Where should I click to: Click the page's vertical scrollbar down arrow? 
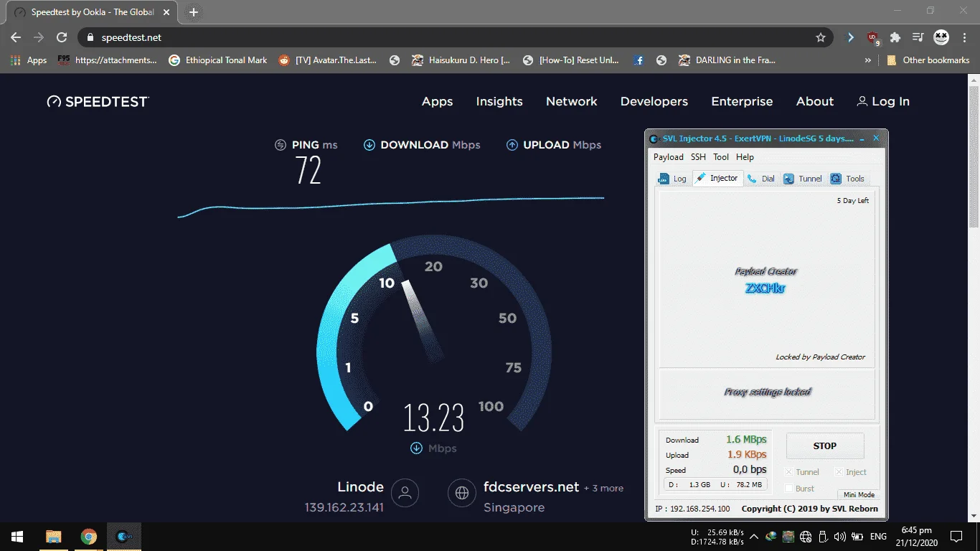[974, 516]
